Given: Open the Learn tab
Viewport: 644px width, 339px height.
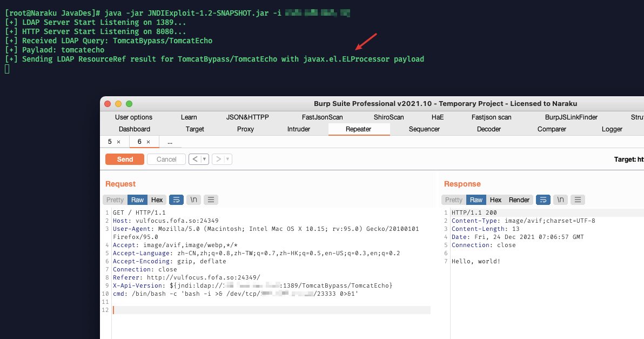Looking at the screenshot, I should (189, 117).
